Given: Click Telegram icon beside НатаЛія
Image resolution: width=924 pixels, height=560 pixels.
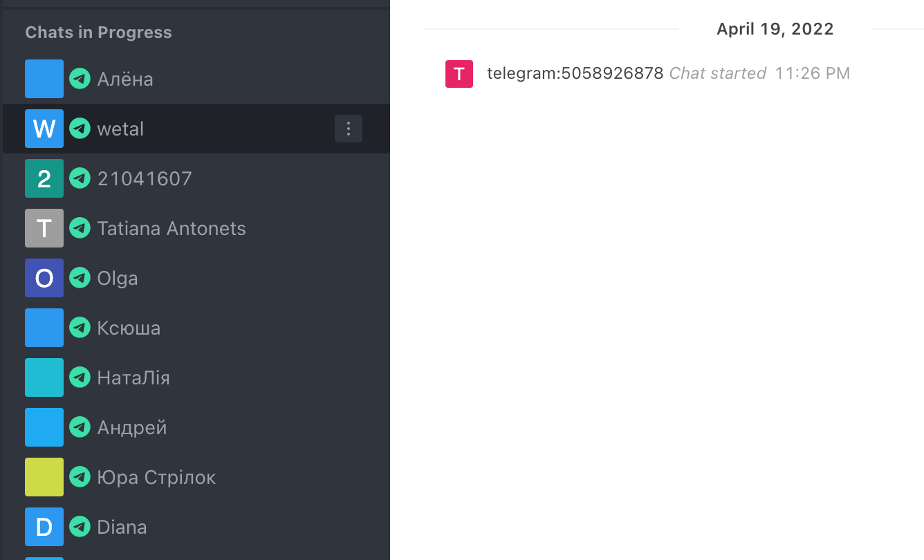Looking at the screenshot, I should click(x=80, y=377).
